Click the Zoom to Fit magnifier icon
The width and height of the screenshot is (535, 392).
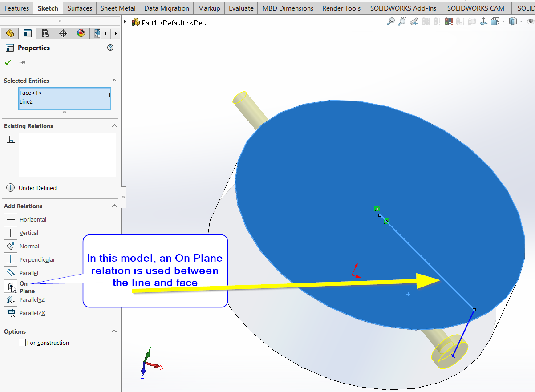[391, 21]
